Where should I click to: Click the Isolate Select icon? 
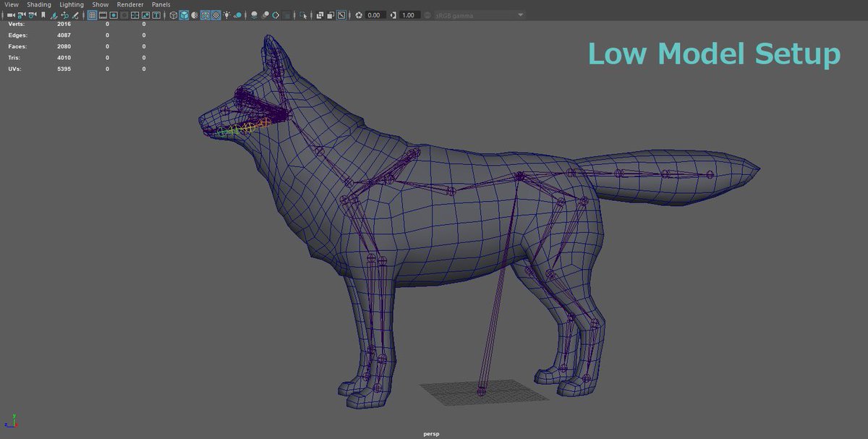303,15
